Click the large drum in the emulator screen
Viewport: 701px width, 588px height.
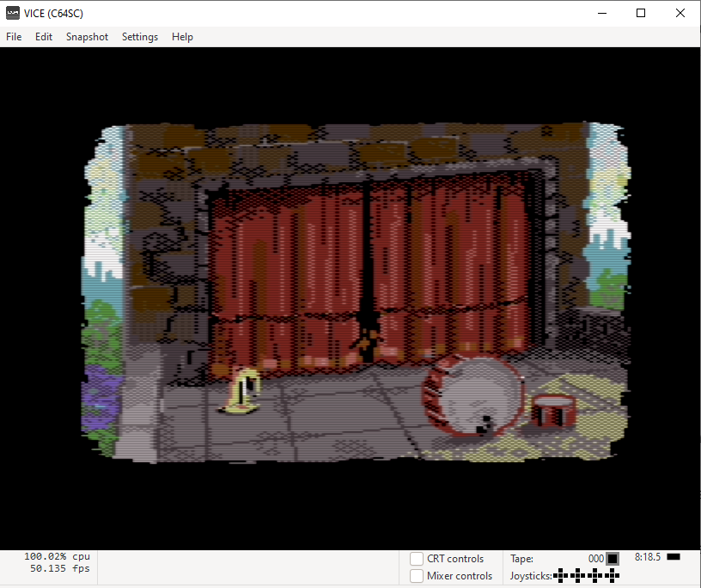pyautogui.click(x=474, y=395)
